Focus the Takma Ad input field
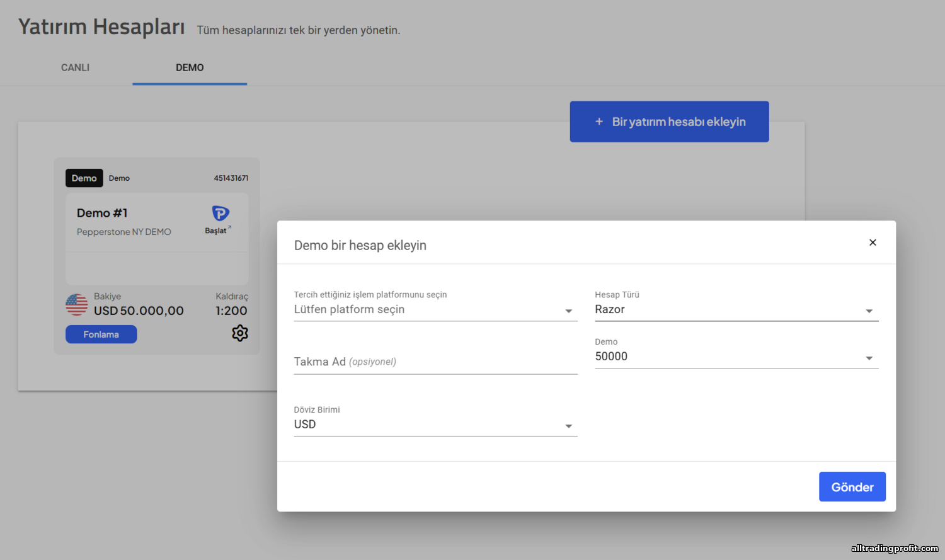945x560 pixels. click(x=435, y=362)
